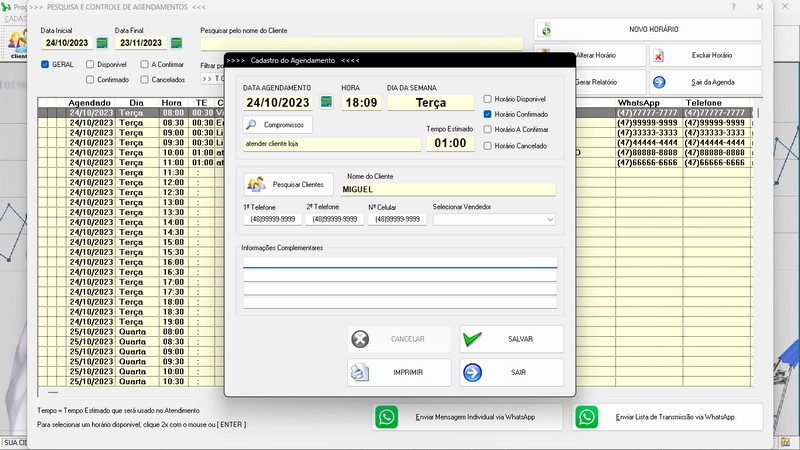Screen dimensions: 800x450
Task: Click the NOVO HORÁRIO button
Action: point(648,30)
